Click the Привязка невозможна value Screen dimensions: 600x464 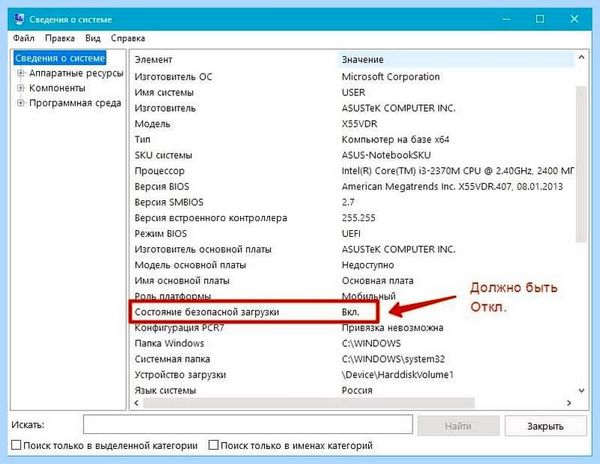[x=393, y=328]
